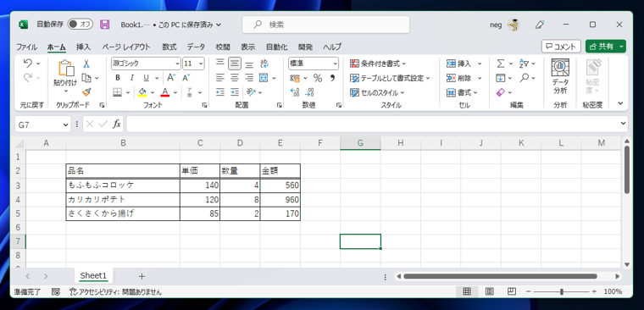Switch to the ページ レイアウト tab

click(126, 47)
